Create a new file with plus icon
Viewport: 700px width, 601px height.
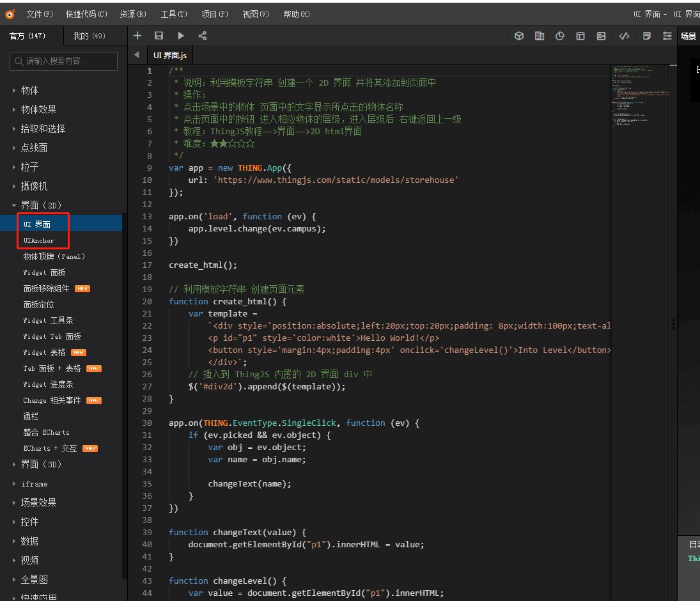pos(137,36)
